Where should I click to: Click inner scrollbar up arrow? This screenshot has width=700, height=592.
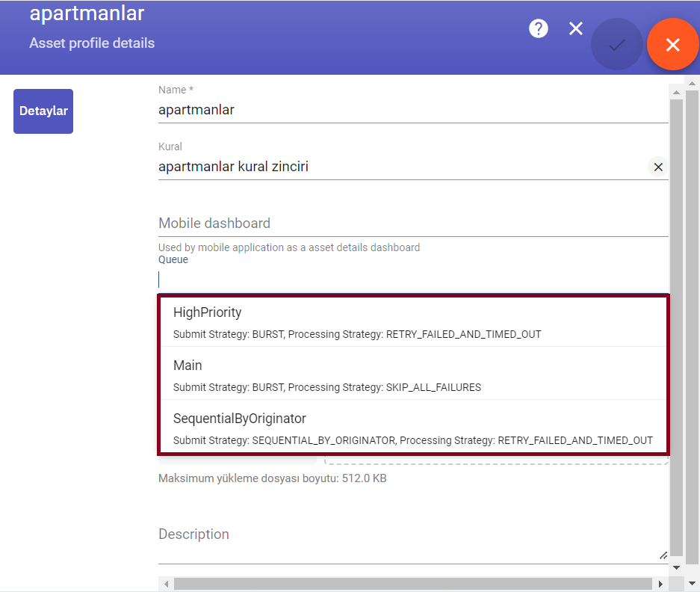pos(676,93)
